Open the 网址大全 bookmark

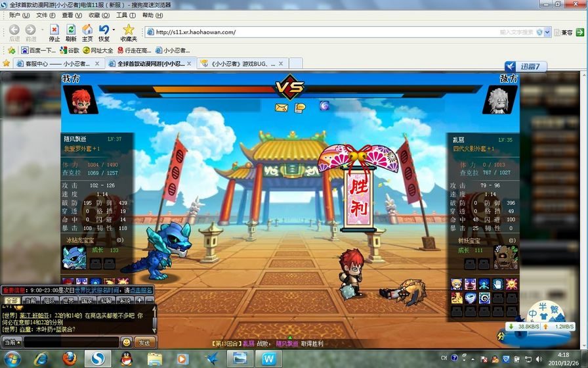98,51
